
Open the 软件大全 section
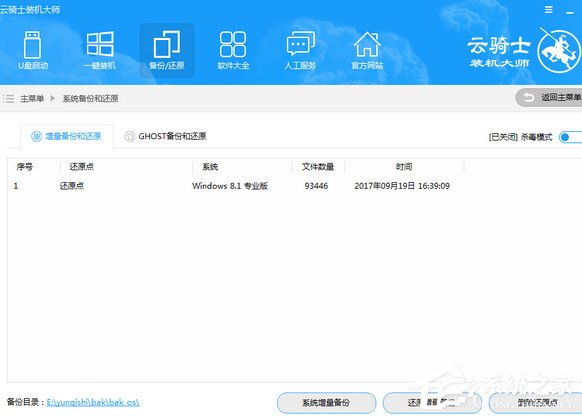pyautogui.click(x=233, y=50)
